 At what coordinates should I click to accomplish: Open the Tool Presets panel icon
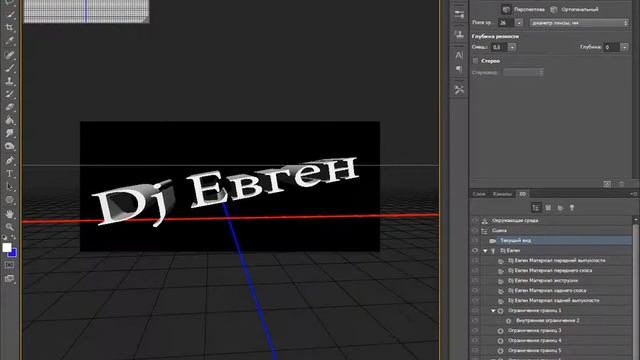pyautogui.click(x=459, y=89)
